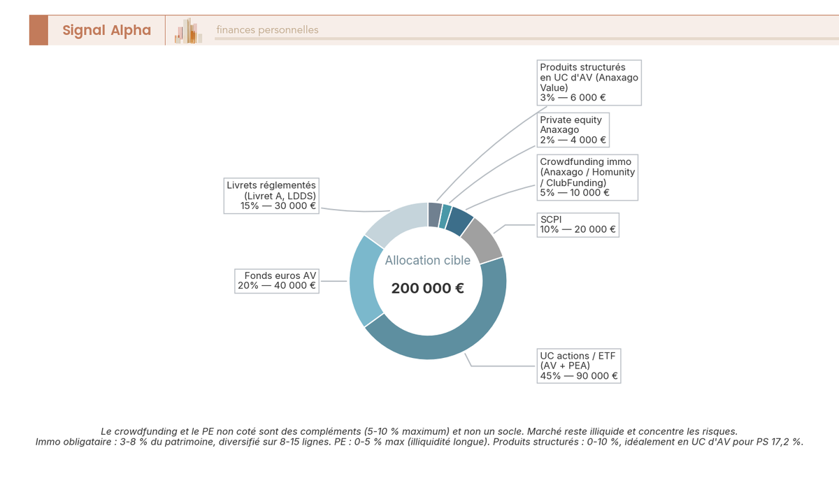The image size is (839, 504).
Task: Click the terracotta square beside Signal Alpha
Action: pos(38,30)
